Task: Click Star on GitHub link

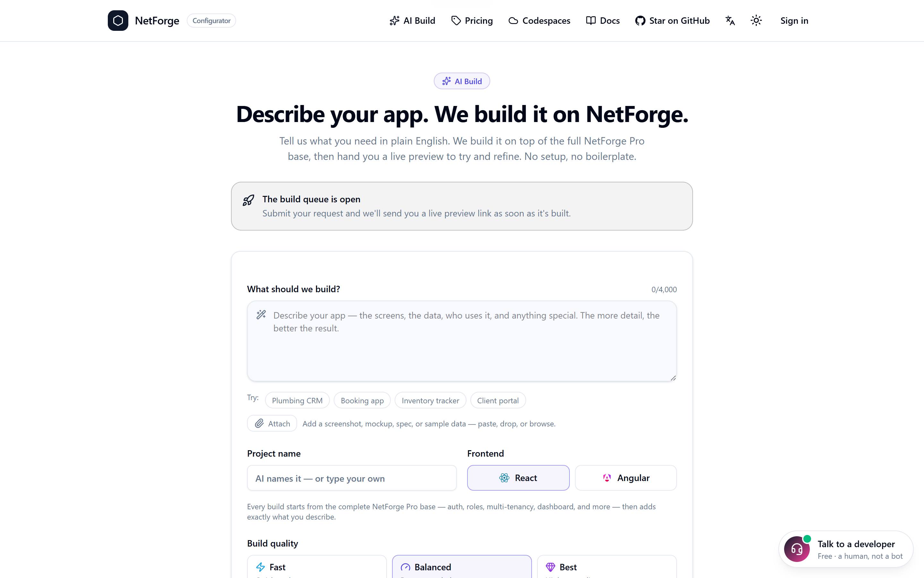Action: click(672, 21)
